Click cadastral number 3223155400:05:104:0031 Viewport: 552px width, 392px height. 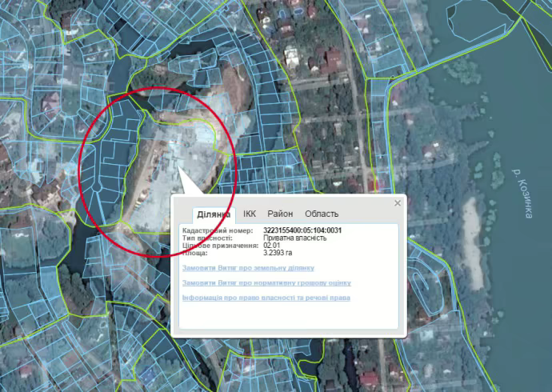point(302,230)
